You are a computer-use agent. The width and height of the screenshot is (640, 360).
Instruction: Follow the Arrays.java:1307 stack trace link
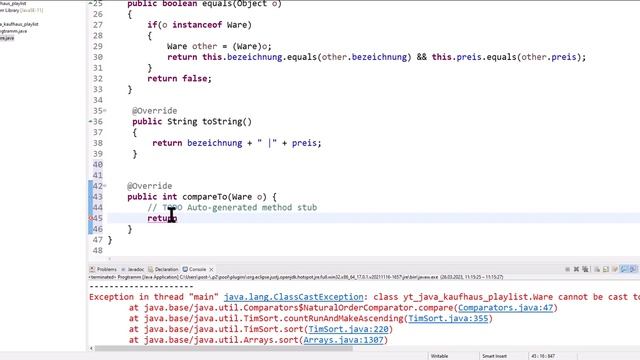(343, 340)
